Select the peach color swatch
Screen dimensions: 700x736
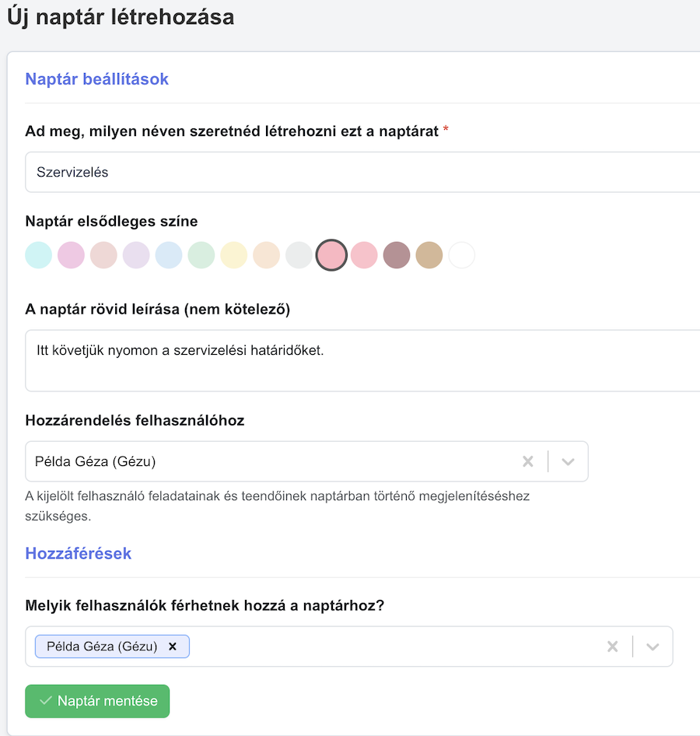[x=267, y=255]
